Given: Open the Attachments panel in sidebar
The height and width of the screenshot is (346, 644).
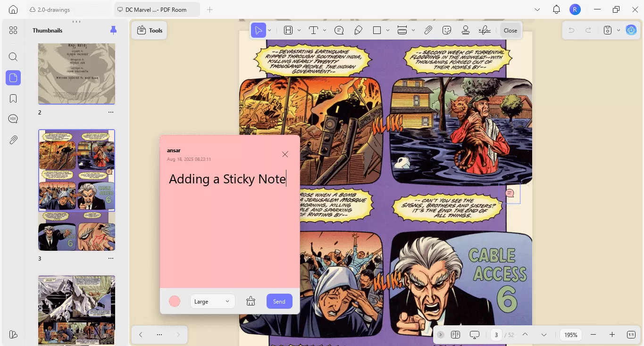Looking at the screenshot, I should (x=13, y=140).
